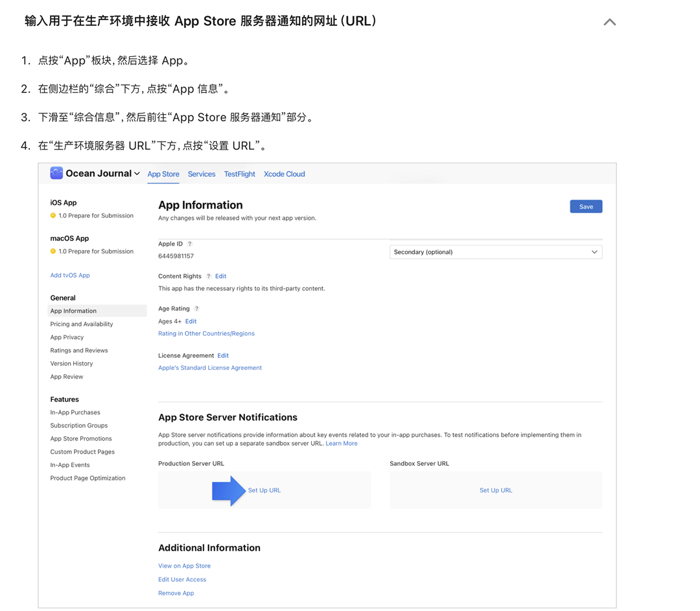
Task: Click the Features sidebar heading
Action: [64, 399]
